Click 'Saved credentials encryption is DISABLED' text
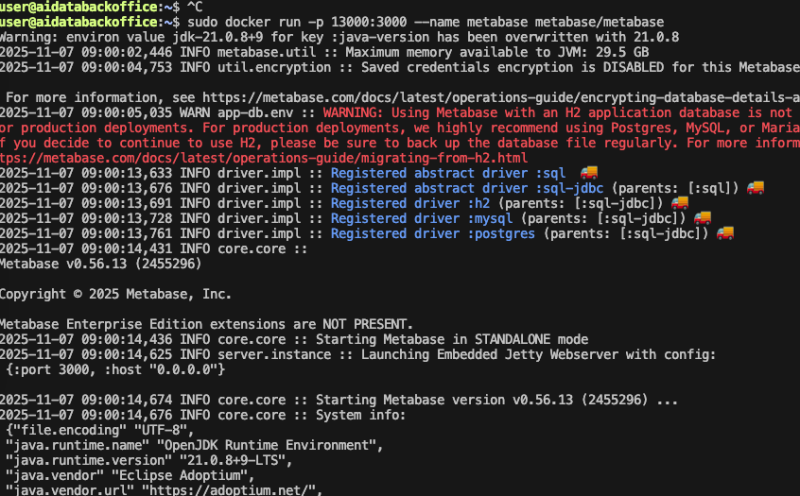 click(513, 67)
